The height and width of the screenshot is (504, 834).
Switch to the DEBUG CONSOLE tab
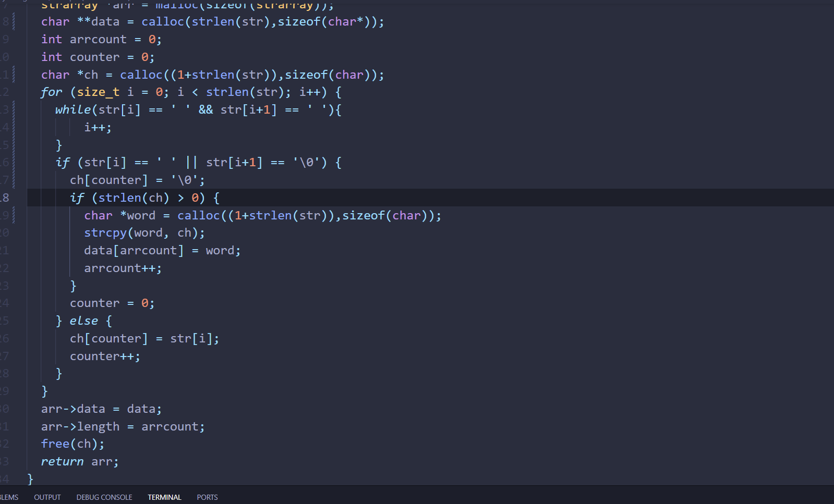tap(104, 497)
